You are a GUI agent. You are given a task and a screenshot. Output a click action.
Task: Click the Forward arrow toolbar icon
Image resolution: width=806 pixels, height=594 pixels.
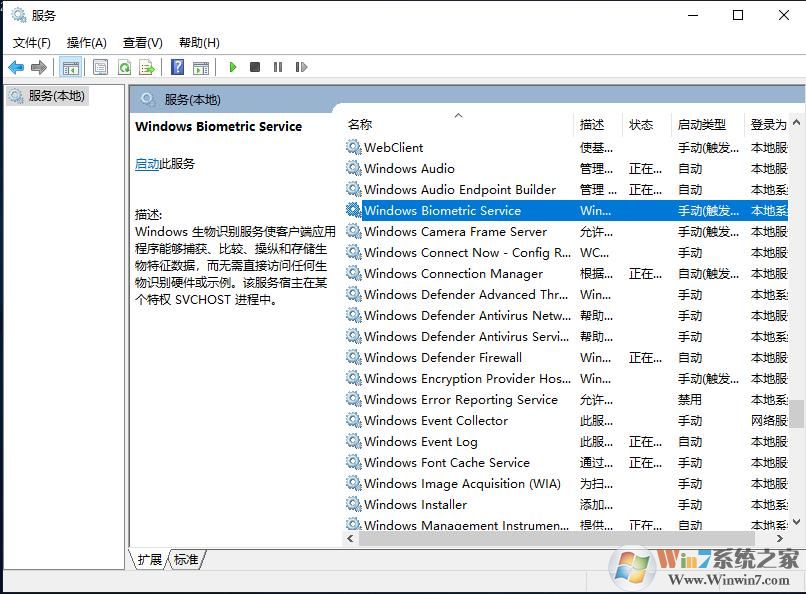39,67
